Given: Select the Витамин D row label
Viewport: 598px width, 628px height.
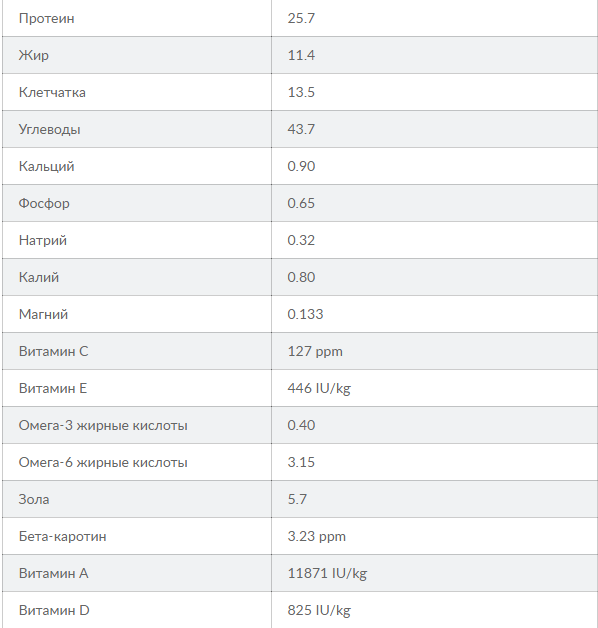Looking at the screenshot, I should 54,610.
